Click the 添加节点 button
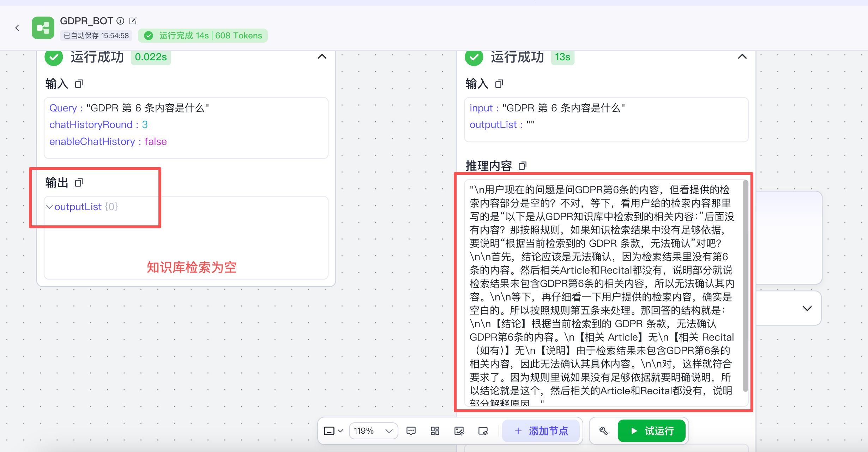 (x=541, y=431)
